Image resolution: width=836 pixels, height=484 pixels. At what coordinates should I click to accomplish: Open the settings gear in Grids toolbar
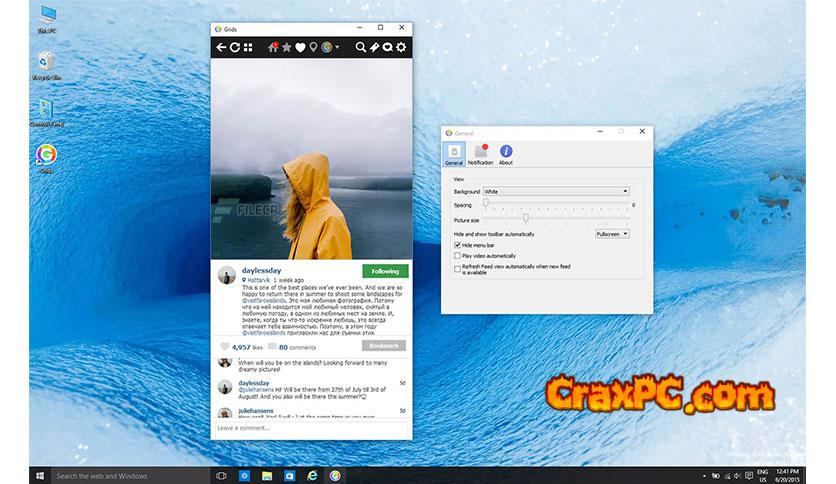click(x=401, y=47)
